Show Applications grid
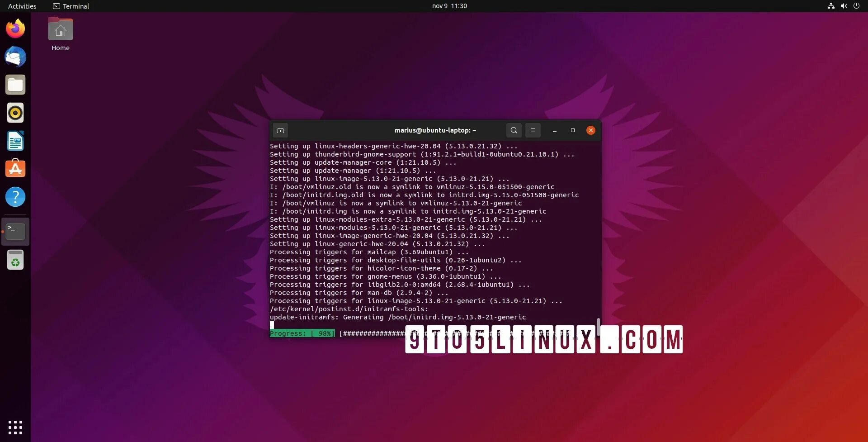868x442 pixels. click(15, 427)
